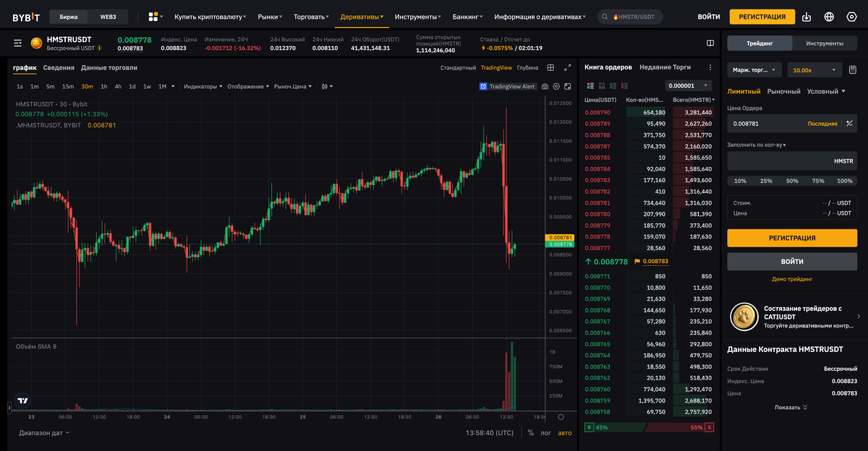This screenshot has width=868, height=451.
Task: Open the Отображение dropdown
Action: 248,86
